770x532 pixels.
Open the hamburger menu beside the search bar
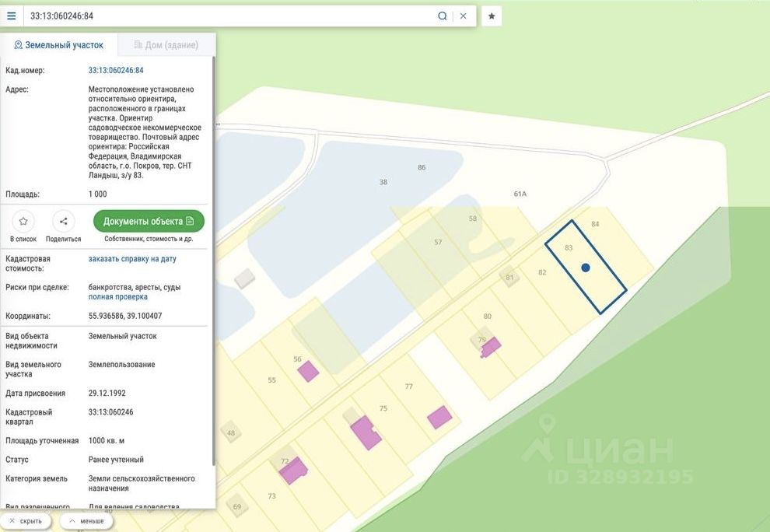tap(12, 16)
